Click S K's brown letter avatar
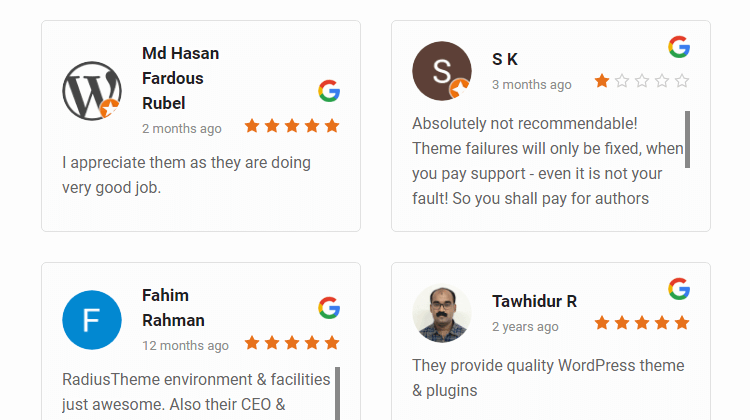This screenshot has height=420, width=750. tap(441, 71)
